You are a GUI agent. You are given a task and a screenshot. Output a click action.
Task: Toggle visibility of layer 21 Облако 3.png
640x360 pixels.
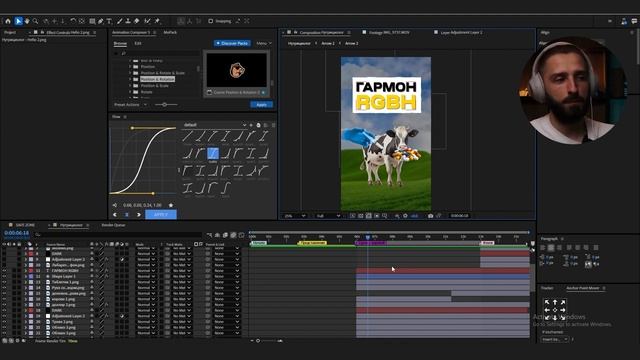click(4, 327)
